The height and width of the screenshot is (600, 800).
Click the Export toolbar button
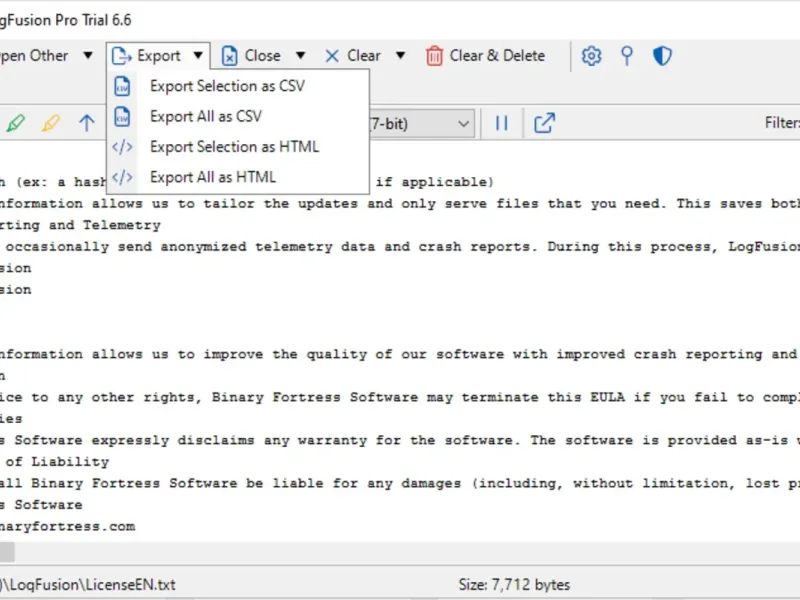coord(158,56)
